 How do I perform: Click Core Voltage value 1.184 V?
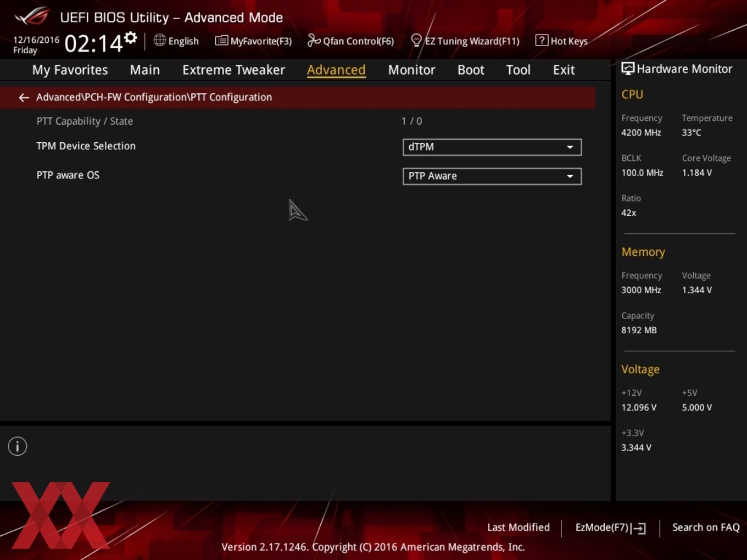click(x=696, y=172)
